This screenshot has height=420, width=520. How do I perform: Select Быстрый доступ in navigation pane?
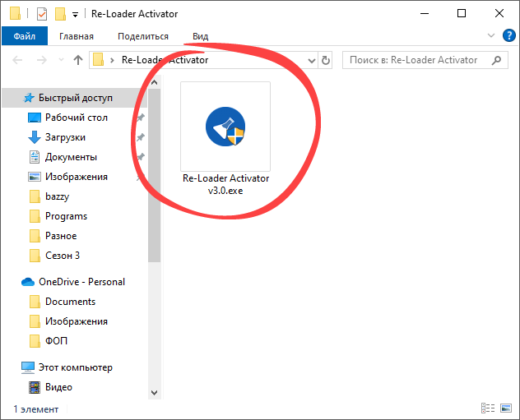tap(75, 98)
